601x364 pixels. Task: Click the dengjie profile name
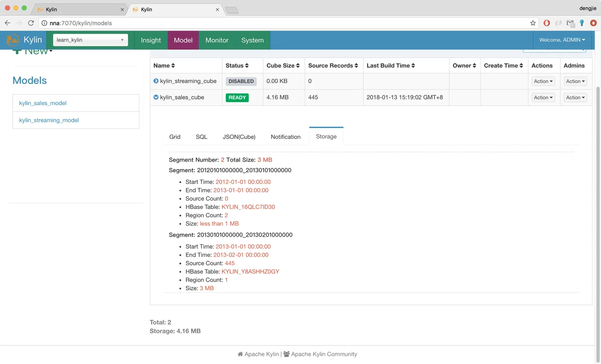(x=588, y=9)
